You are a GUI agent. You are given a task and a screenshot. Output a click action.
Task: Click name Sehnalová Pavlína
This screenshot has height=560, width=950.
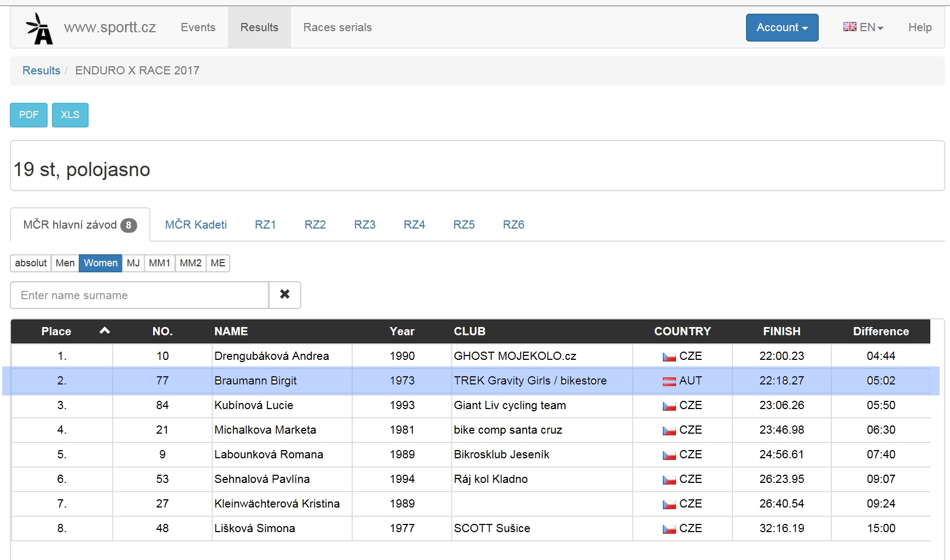tap(262, 479)
